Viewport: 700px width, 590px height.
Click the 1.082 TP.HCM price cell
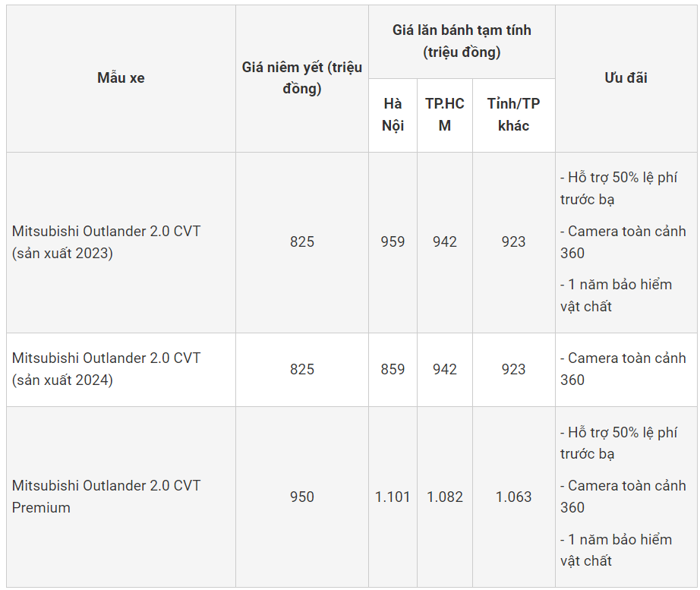tap(445, 497)
